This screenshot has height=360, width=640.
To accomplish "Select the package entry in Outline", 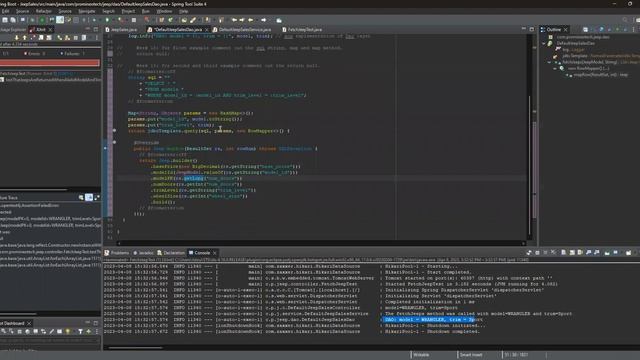I will click(580, 37).
